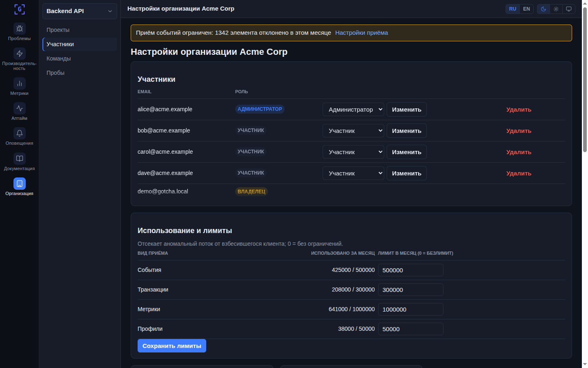The image size is (588, 368).
Task: Select system theme monitor icon
Action: click(x=569, y=9)
